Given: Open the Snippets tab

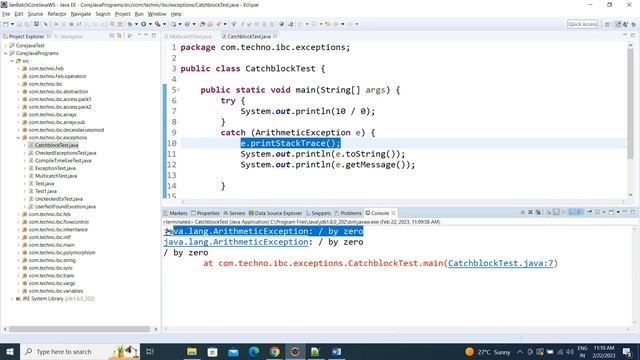Looking at the screenshot, I should tap(318, 213).
